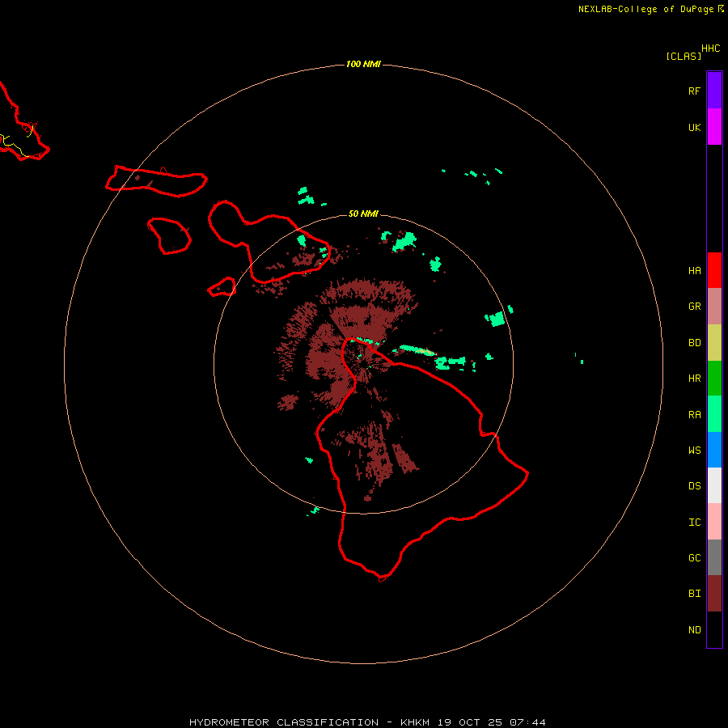Click the GC gray legend swatch
The image size is (728, 728).
(x=714, y=557)
